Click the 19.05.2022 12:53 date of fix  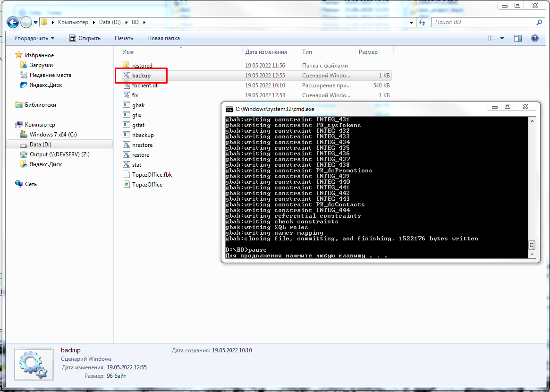(x=265, y=95)
